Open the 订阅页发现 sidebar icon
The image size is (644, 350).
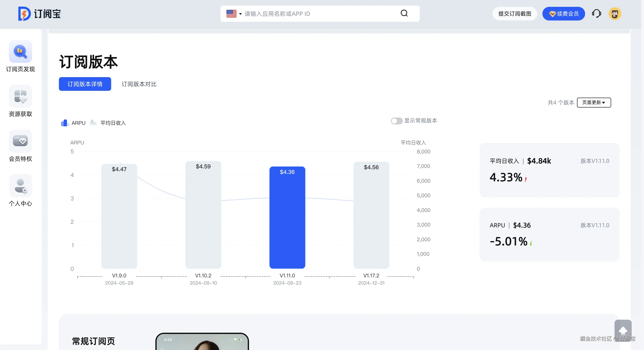[20, 51]
